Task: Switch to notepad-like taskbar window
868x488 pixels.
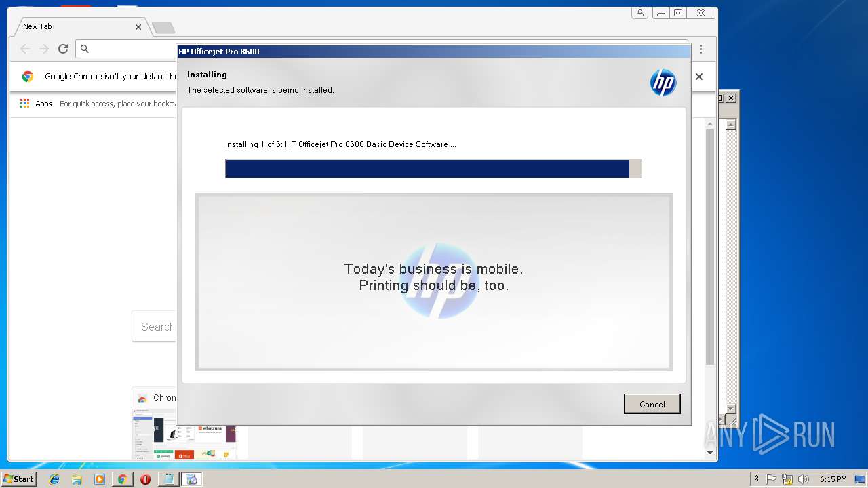Action: coord(168,479)
